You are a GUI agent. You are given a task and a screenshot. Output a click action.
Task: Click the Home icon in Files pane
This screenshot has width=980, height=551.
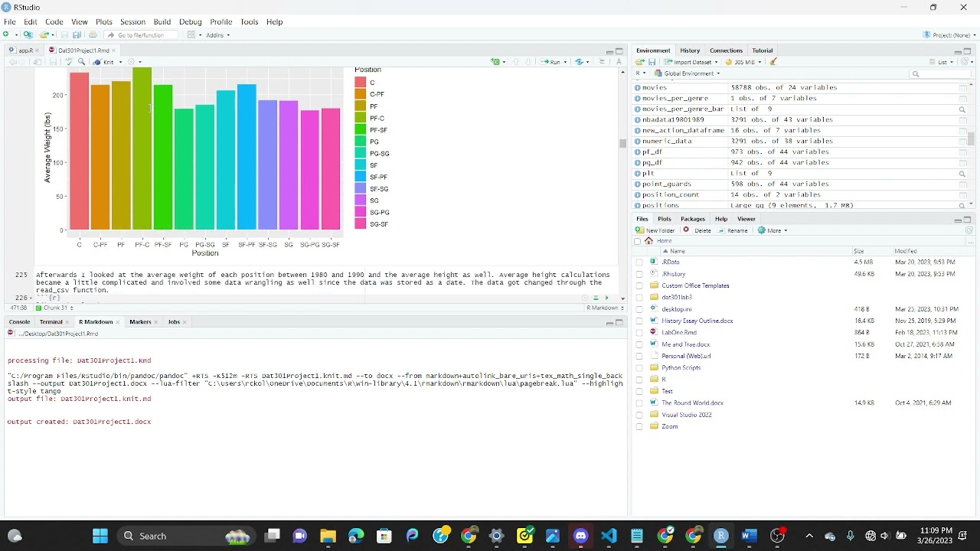[648, 241]
